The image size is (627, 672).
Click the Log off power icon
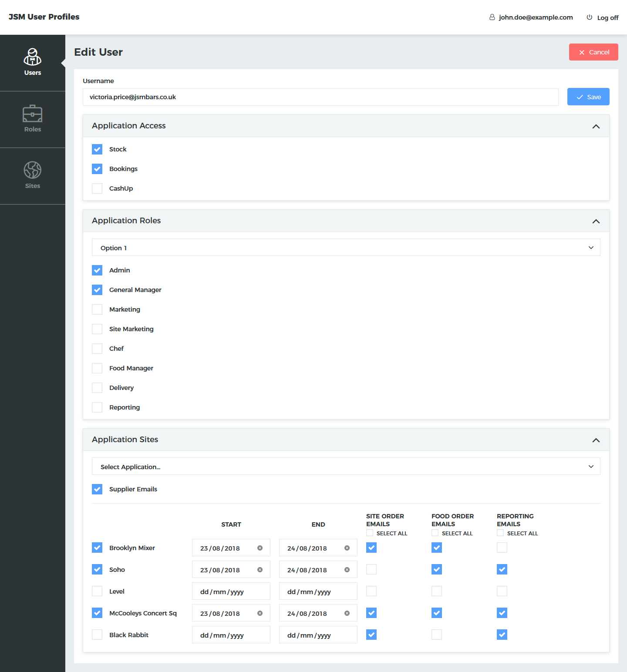589,17
